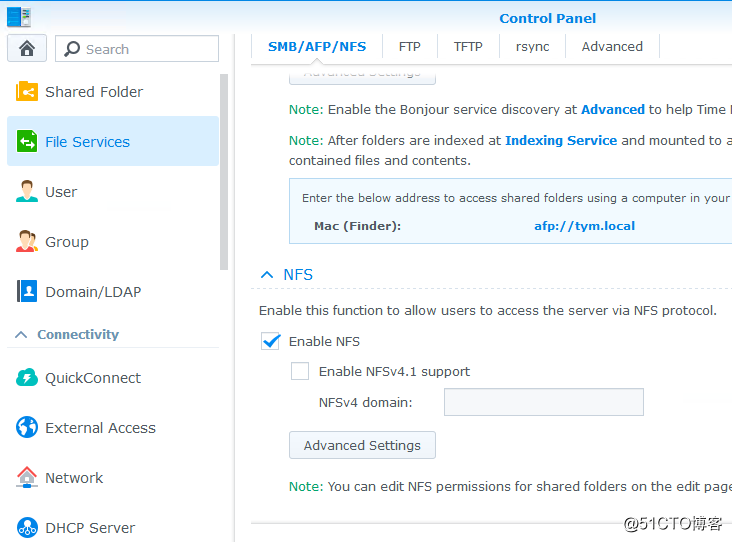This screenshot has width=732, height=542.
Task: Follow the Advanced link in Bonjour note
Action: (612, 109)
